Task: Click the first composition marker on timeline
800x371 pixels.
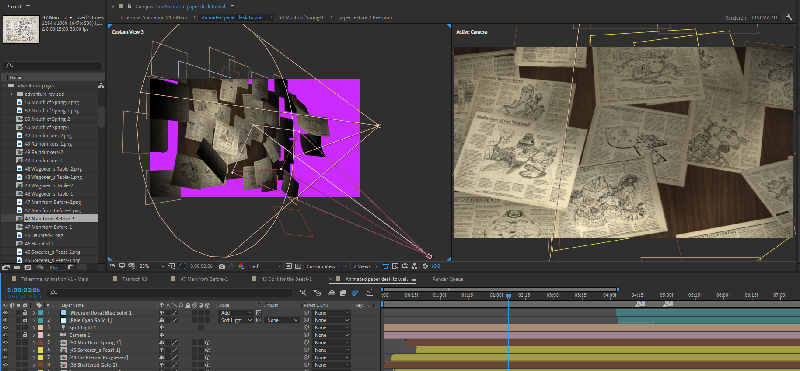Action: (640, 304)
